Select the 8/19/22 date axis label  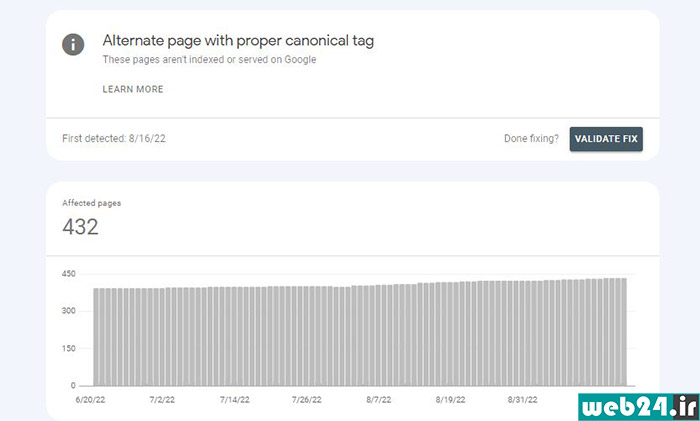pos(450,400)
